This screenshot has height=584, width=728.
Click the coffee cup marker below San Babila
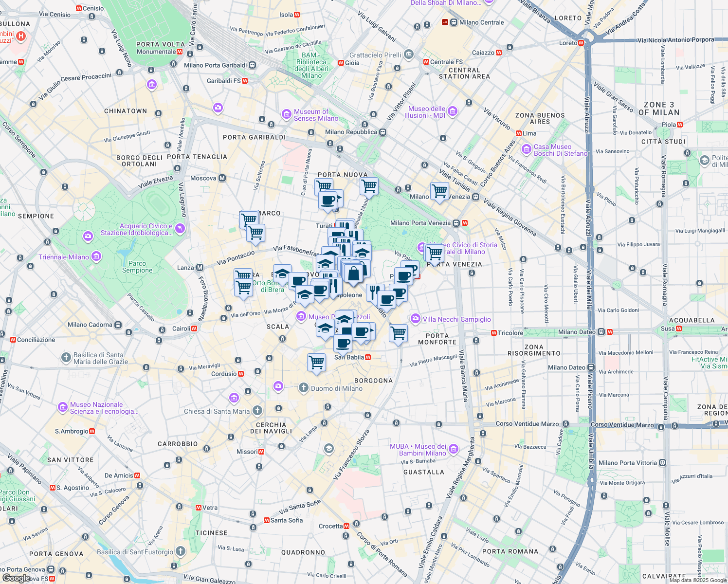(343, 344)
